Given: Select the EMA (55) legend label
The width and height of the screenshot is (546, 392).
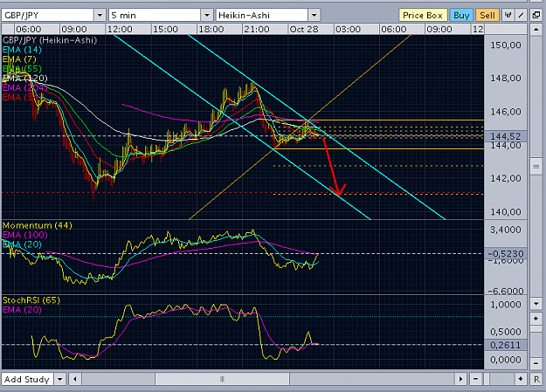Looking at the screenshot, I should tap(23, 69).
